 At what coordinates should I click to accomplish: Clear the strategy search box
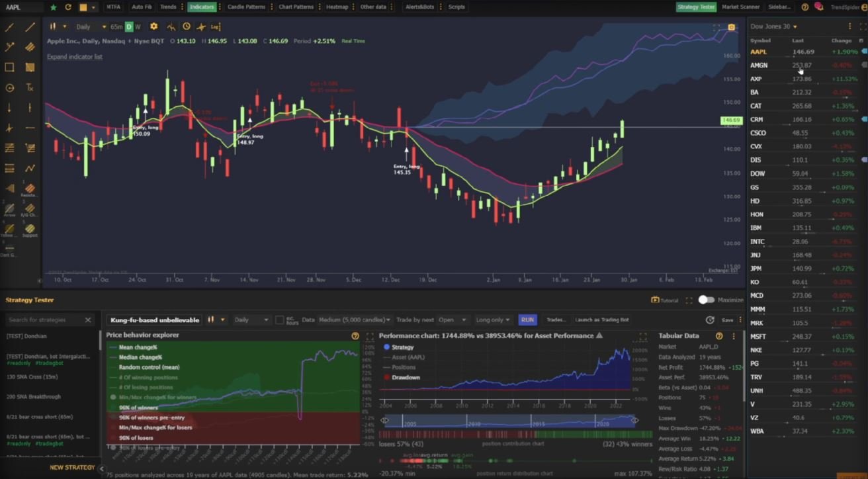click(88, 320)
